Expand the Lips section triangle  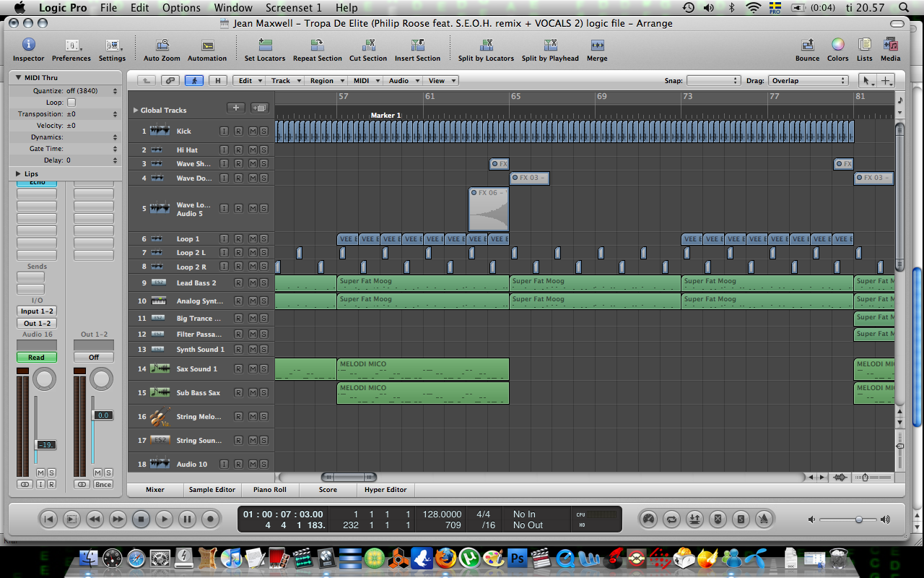[18, 174]
